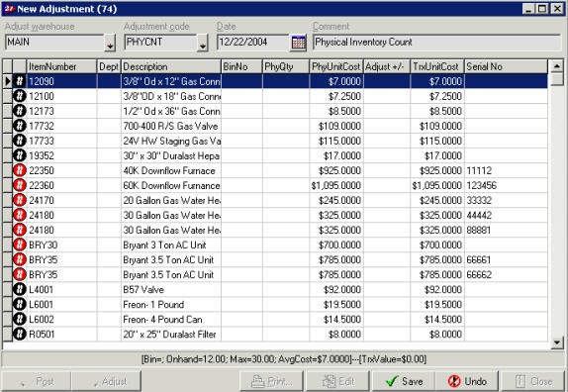Click the BinNo column header
Viewport: 568px width, 392px height.
pos(241,66)
